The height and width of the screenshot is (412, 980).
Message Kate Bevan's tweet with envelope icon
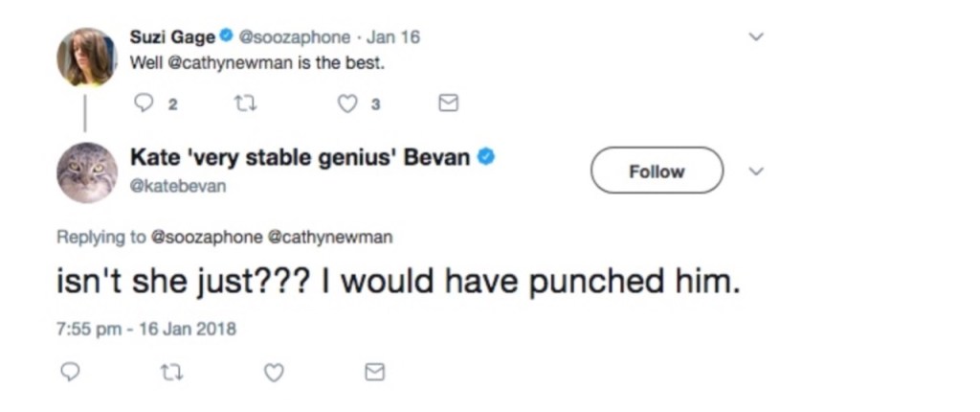point(375,372)
